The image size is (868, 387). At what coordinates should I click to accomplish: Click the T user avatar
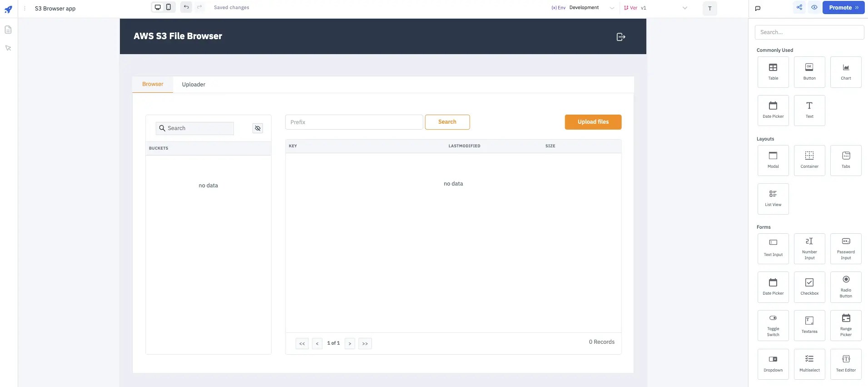coord(710,9)
